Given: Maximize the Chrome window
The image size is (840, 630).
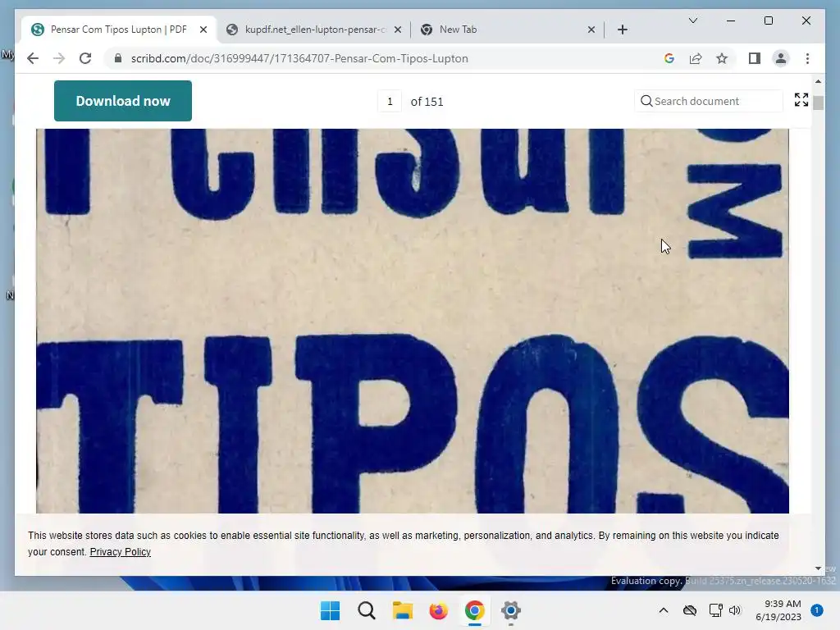Looking at the screenshot, I should 768,21.
